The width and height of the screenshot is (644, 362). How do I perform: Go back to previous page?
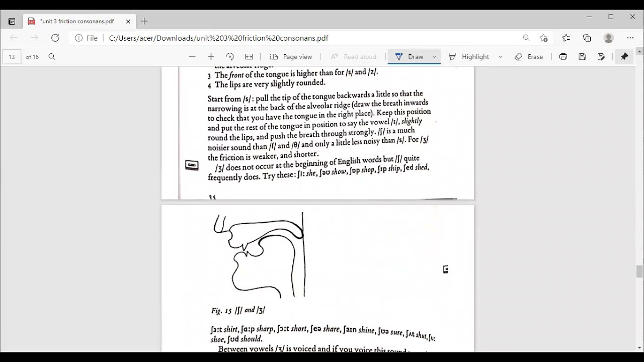point(14,38)
